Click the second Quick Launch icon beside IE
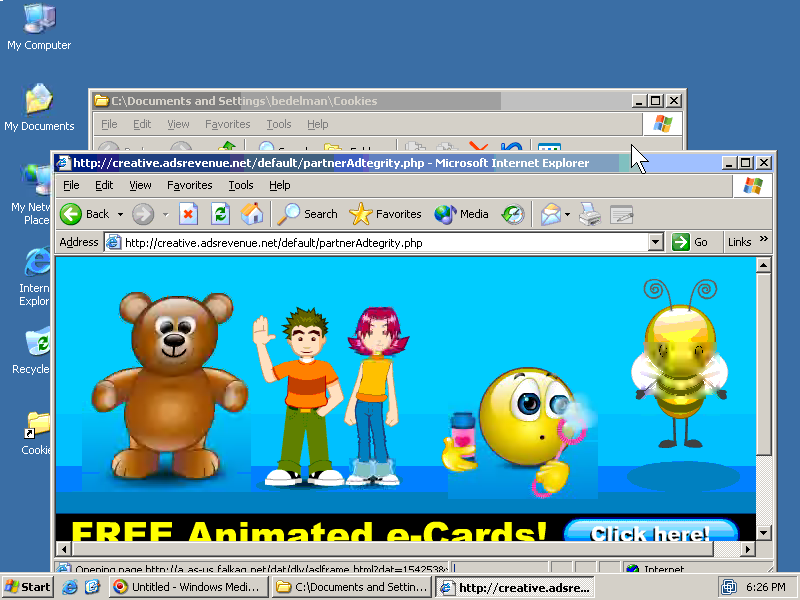The height and width of the screenshot is (600, 800). 93,587
